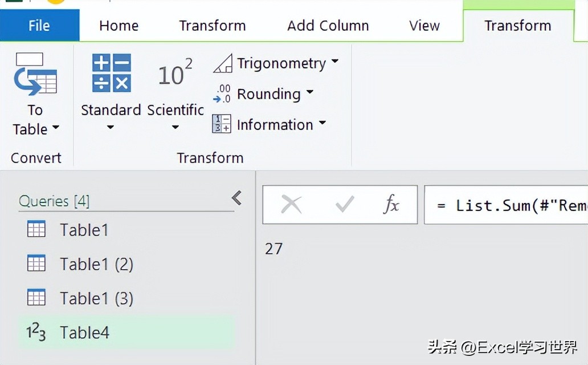Cancel formula edit with the X icon
The width and height of the screenshot is (588, 365).
tap(291, 205)
